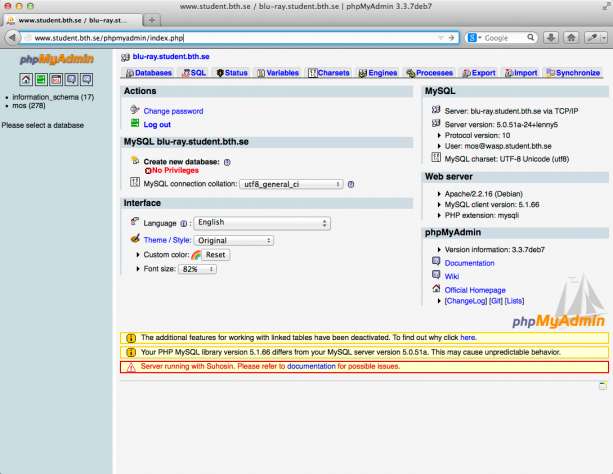Click the Log out link
This screenshot has height=474, width=613.
tap(157, 124)
